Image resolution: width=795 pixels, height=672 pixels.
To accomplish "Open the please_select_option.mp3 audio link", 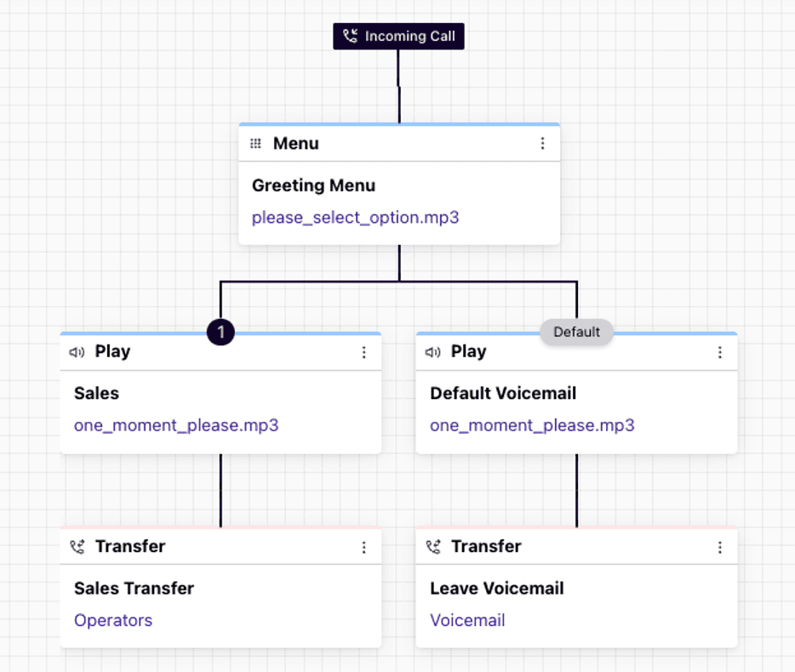I will [355, 218].
